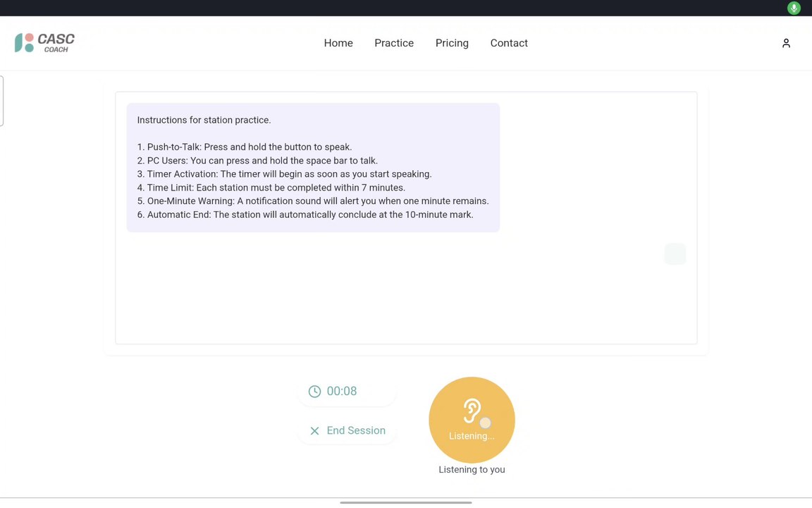Click the End Session button label

click(356, 430)
